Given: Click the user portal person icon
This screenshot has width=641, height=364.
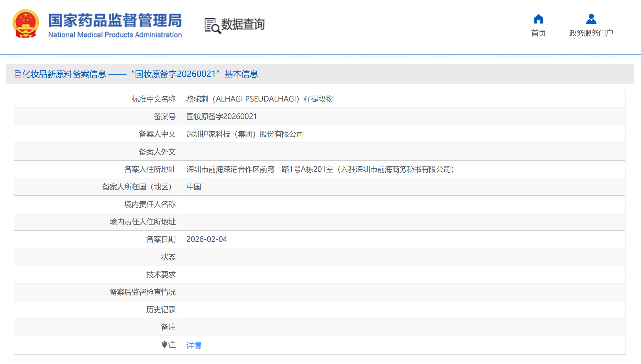Looking at the screenshot, I should point(591,19).
